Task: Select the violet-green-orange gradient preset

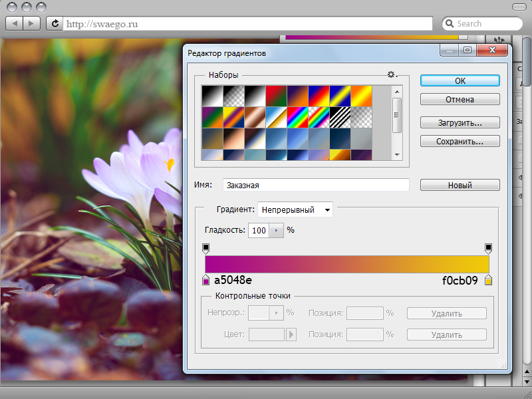Action: pyautogui.click(x=212, y=118)
